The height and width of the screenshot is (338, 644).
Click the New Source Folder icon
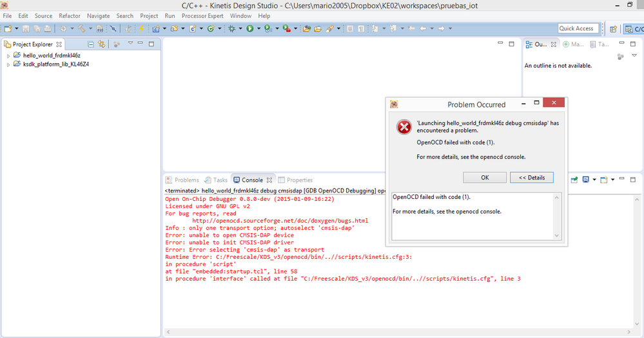tap(175, 28)
